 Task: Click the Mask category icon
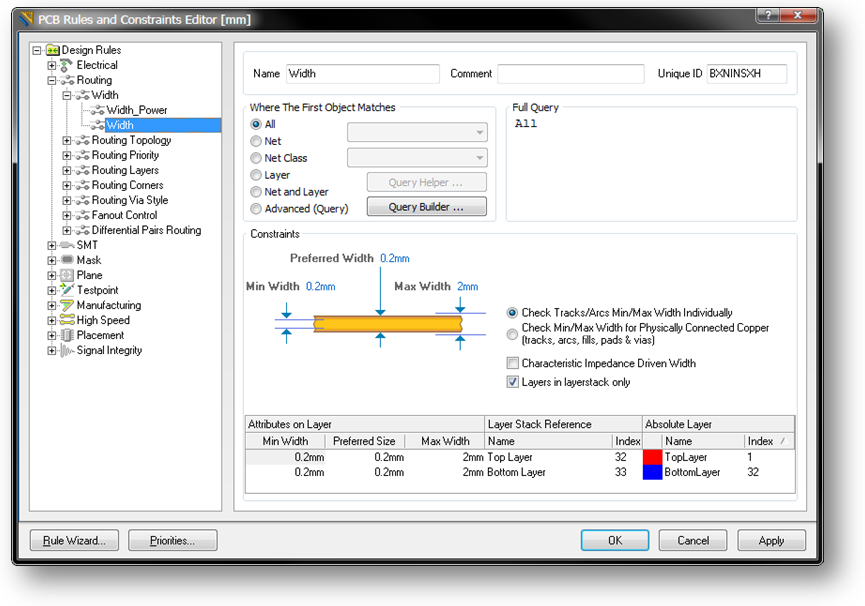[67, 260]
